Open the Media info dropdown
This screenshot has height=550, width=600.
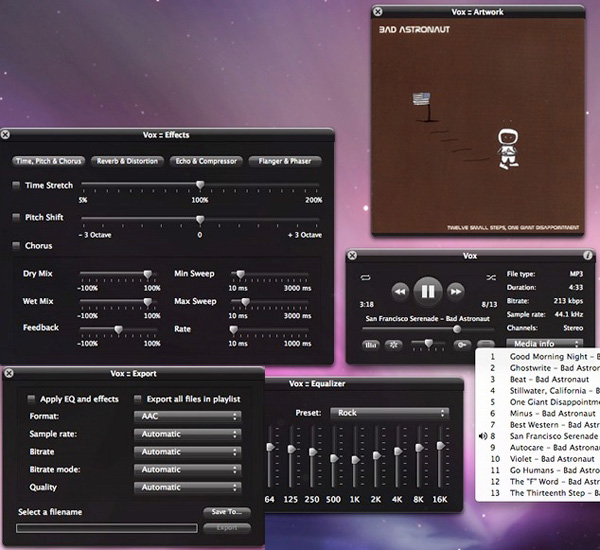(x=542, y=344)
